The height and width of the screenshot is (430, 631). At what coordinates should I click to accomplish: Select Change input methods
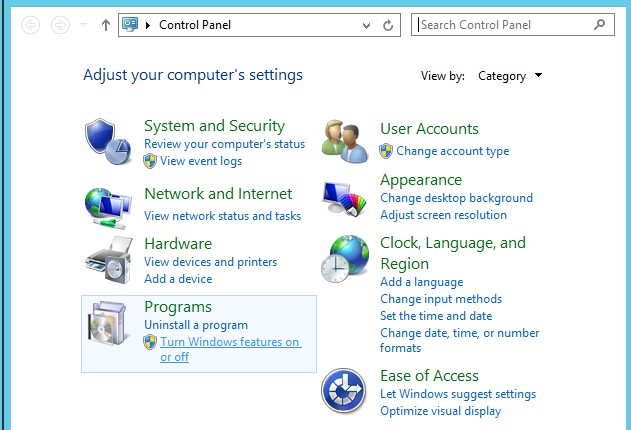(x=441, y=299)
